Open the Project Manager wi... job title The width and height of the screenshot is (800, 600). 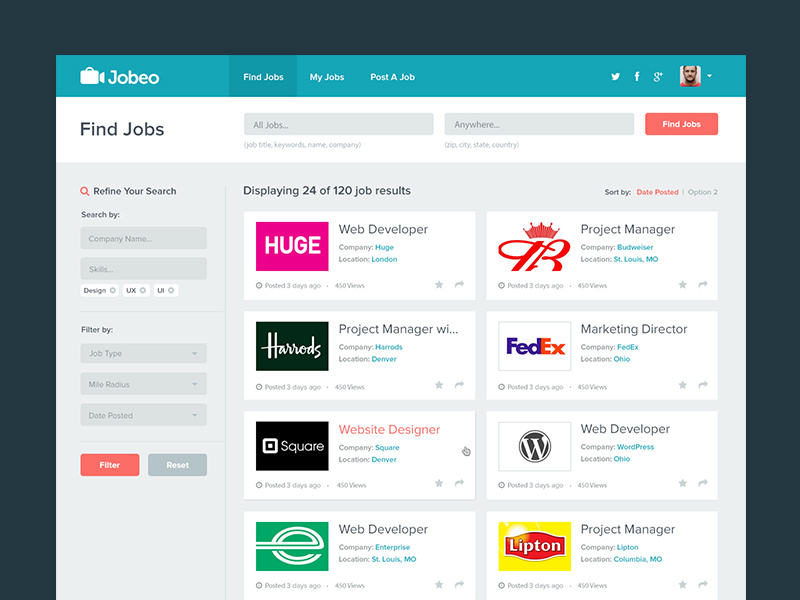pos(398,329)
